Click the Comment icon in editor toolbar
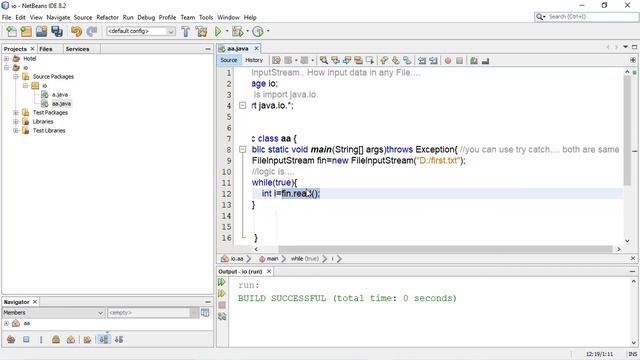This screenshot has height=360, width=640. pyautogui.click(x=473, y=60)
